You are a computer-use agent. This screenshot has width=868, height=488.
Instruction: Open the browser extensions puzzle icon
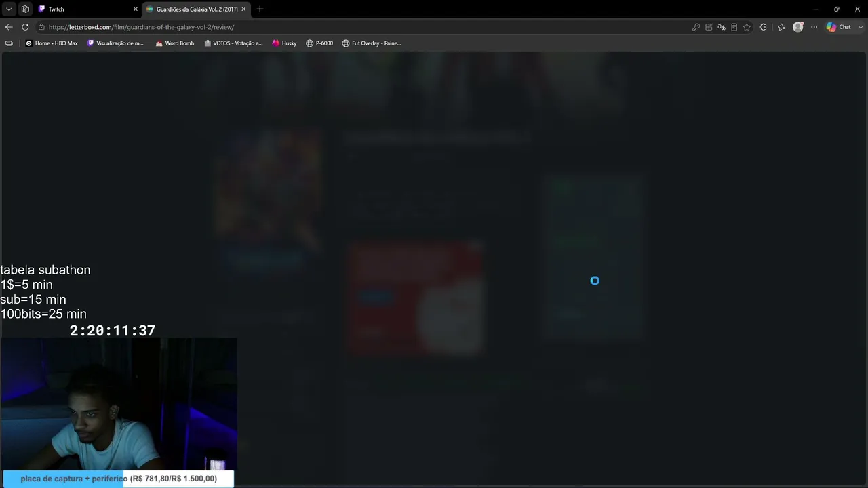tap(764, 27)
